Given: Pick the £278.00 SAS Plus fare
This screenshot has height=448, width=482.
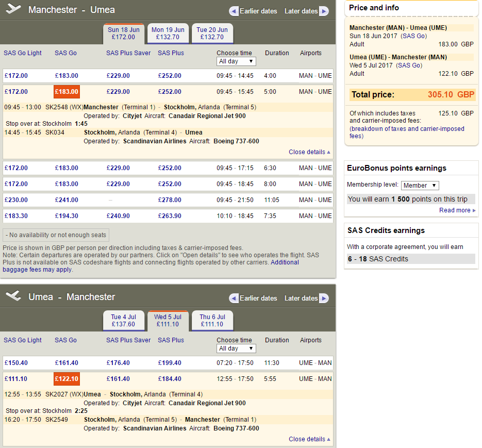Looking at the screenshot, I should click(x=170, y=200).
